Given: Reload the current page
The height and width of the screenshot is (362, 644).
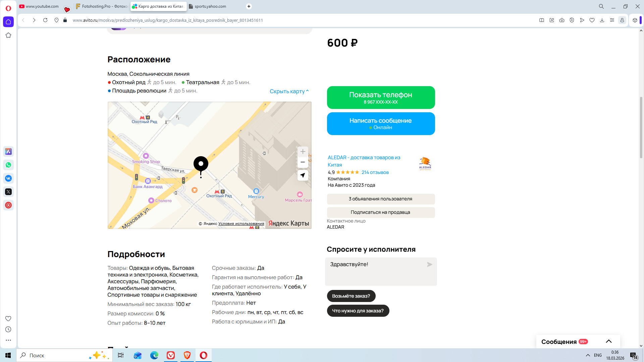Looking at the screenshot, I should pyautogui.click(x=45, y=20).
